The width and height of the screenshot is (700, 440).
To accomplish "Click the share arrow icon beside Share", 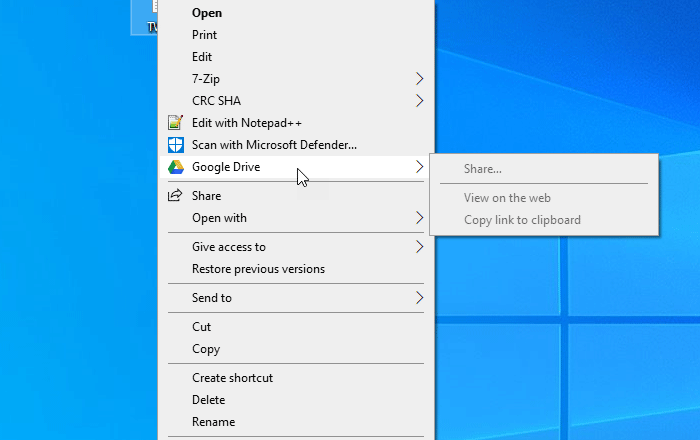I will pyautogui.click(x=176, y=196).
